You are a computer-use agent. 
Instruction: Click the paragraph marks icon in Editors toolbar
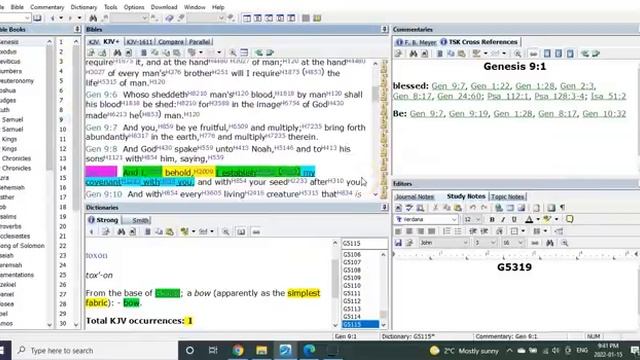point(563,208)
